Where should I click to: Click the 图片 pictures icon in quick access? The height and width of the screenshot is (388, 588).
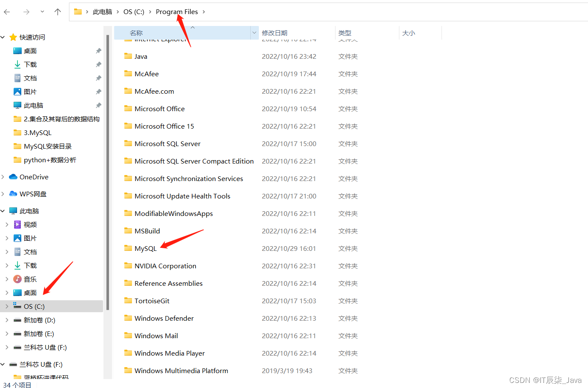click(17, 92)
